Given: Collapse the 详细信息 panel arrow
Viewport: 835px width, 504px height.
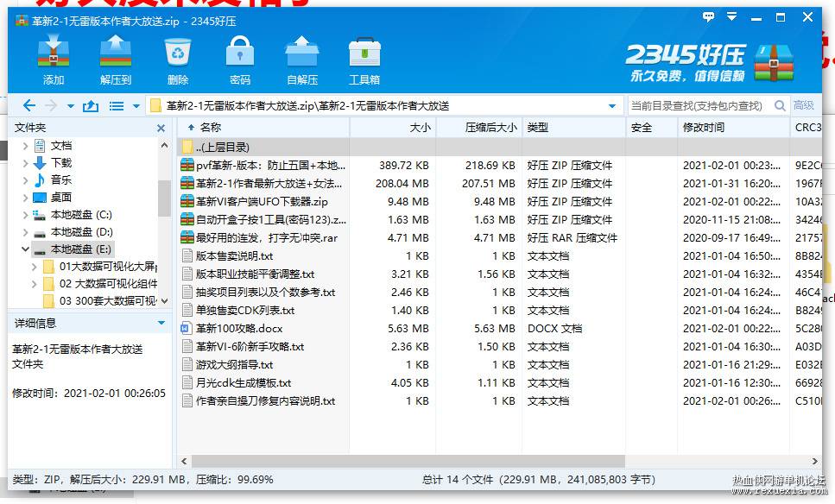Looking at the screenshot, I should pos(161,323).
